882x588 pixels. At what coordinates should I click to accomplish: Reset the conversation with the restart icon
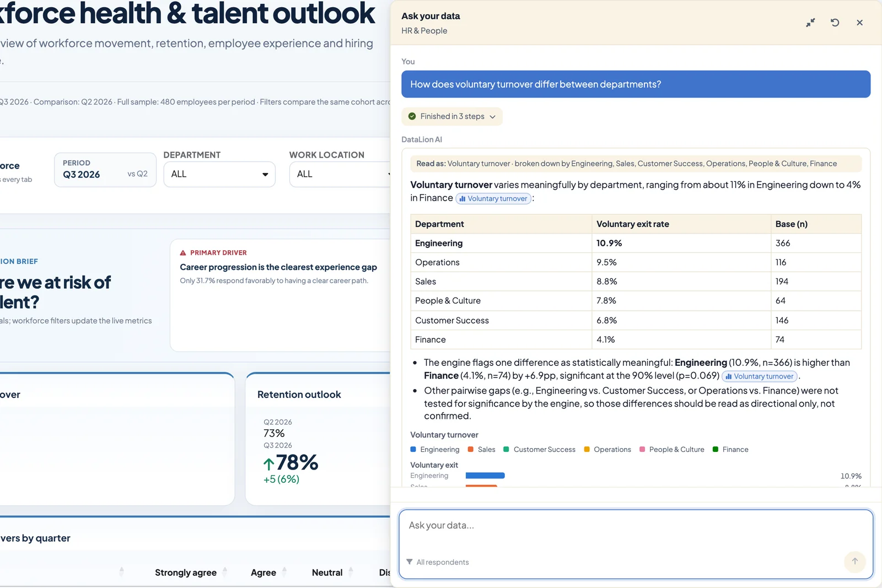tap(835, 23)
